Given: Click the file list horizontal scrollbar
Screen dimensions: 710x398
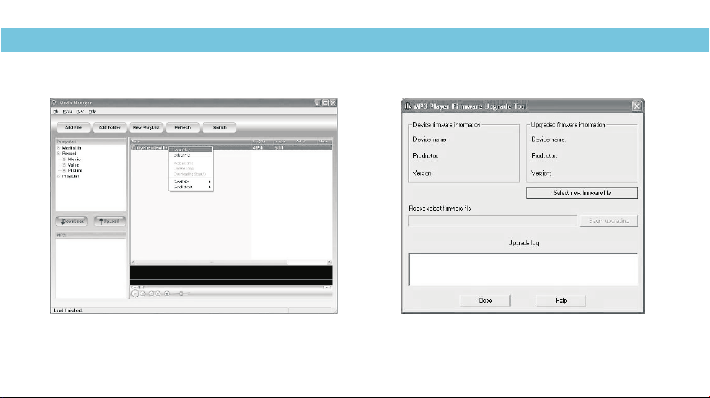Looking at the screenshot, I should pos(231,262).
